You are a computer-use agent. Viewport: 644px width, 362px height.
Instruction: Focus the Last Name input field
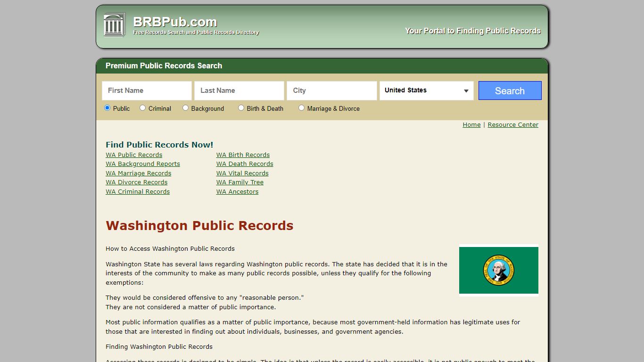coord(239,90)
